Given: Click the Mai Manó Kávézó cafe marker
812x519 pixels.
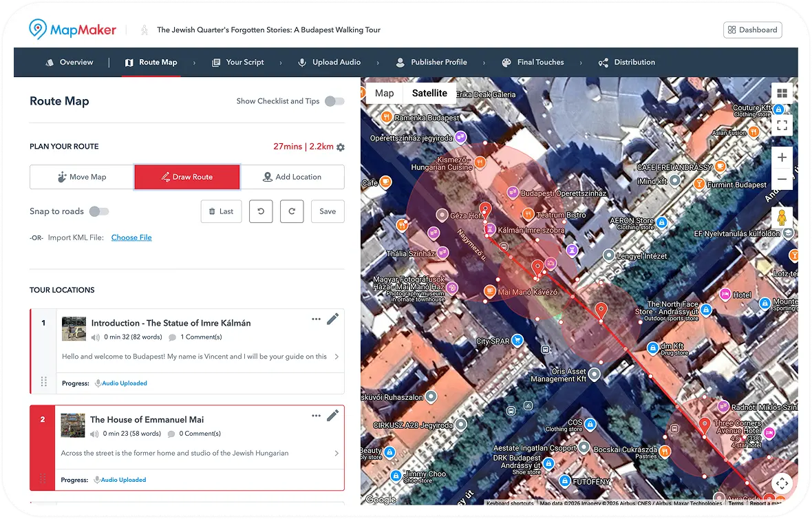Looking at the screenshot, I should pos(489,292).
